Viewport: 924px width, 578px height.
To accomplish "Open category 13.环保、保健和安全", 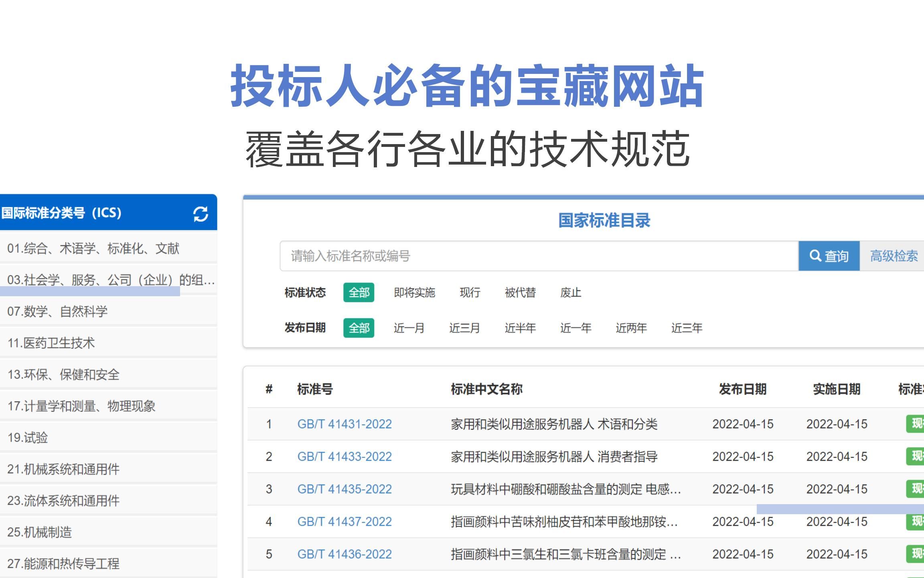I will (108, 374).
